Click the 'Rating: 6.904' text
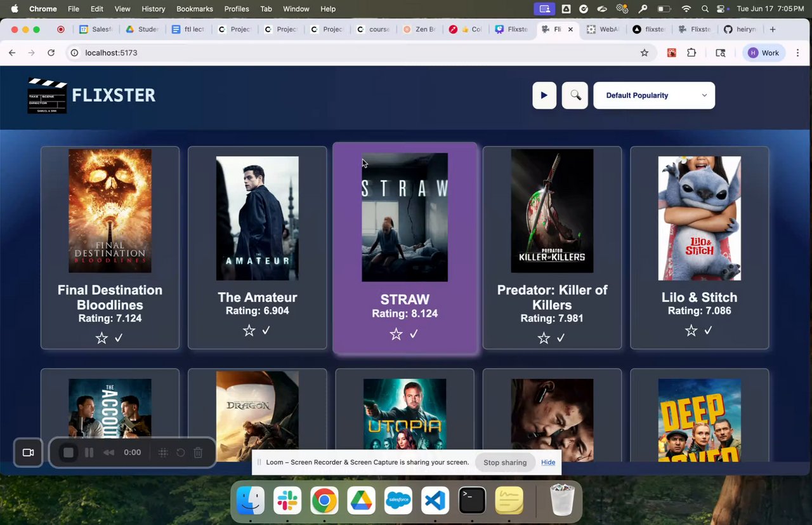 257,311
